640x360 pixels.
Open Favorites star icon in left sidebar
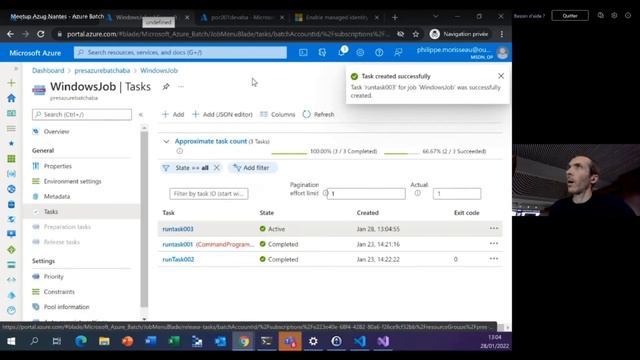(11, 143)
